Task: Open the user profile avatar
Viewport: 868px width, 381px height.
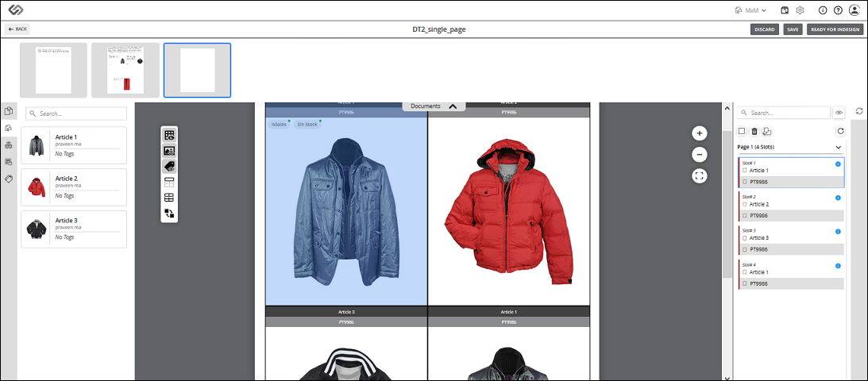Action: [854, 10]
